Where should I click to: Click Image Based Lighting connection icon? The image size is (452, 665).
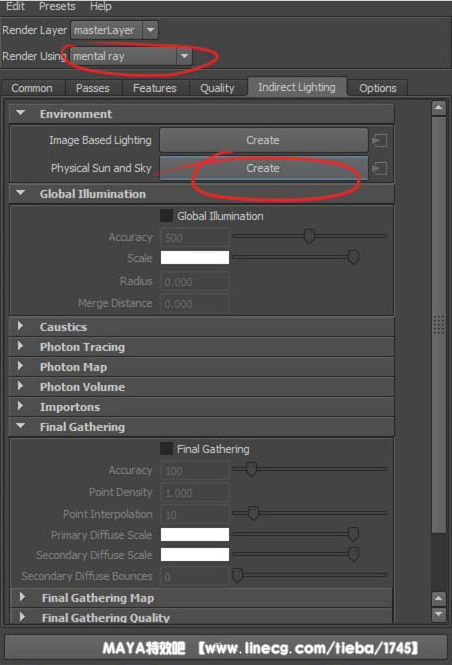point(379,140)
